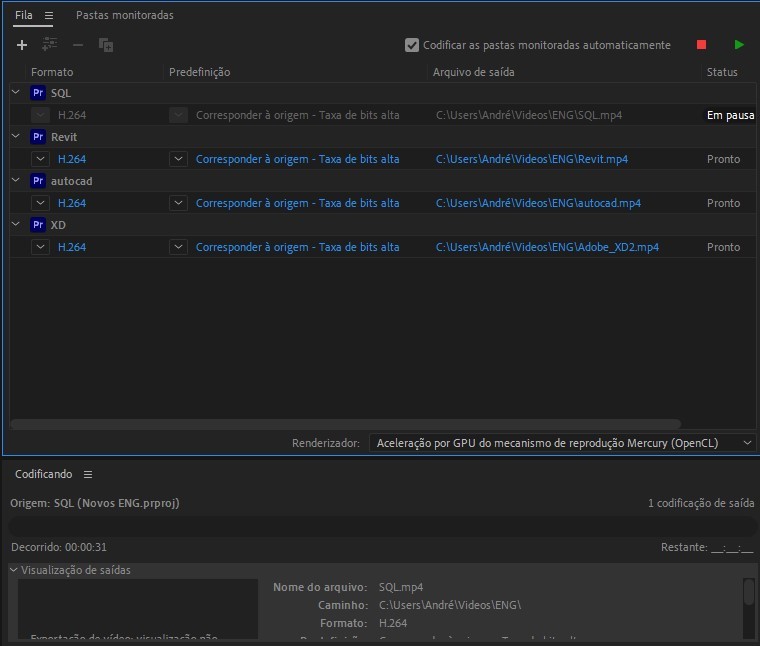Viewport: 760px width, 646px height.
Task: Select the Fila tab
Action: coord(24,16)
